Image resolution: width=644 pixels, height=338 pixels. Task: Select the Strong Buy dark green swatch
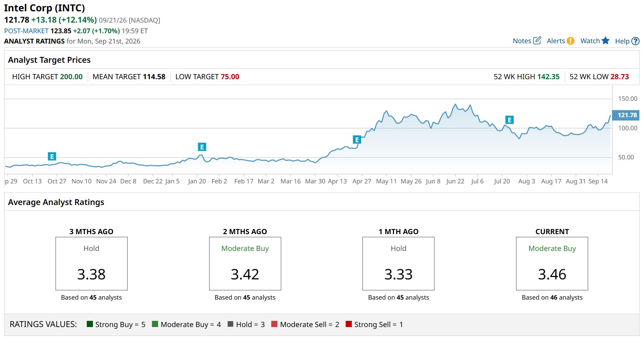coord(90,324)
